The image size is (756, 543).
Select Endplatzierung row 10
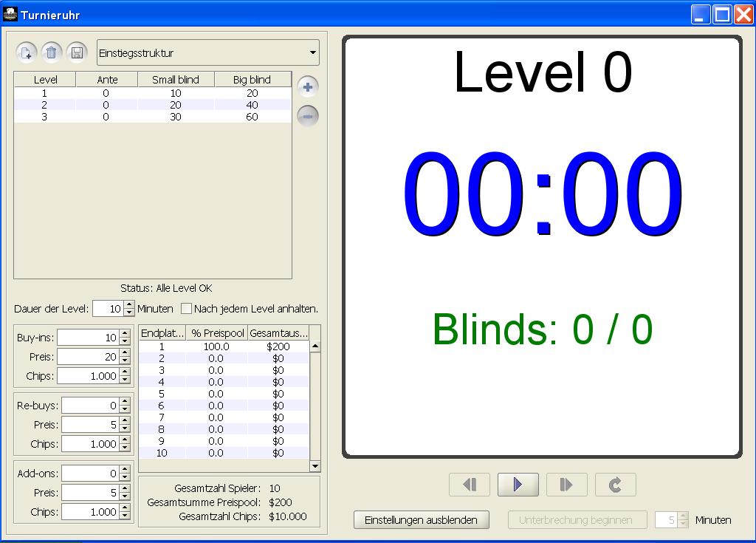click(x=224, y=453)
